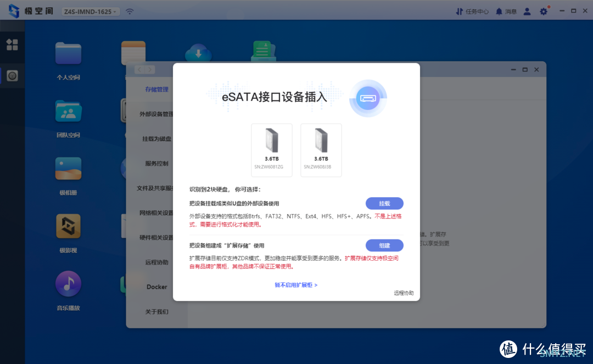Screen dimensions: 593x364
Task: Expand the Z4S-IMND-1625 device dropdown
Action: 90,12
